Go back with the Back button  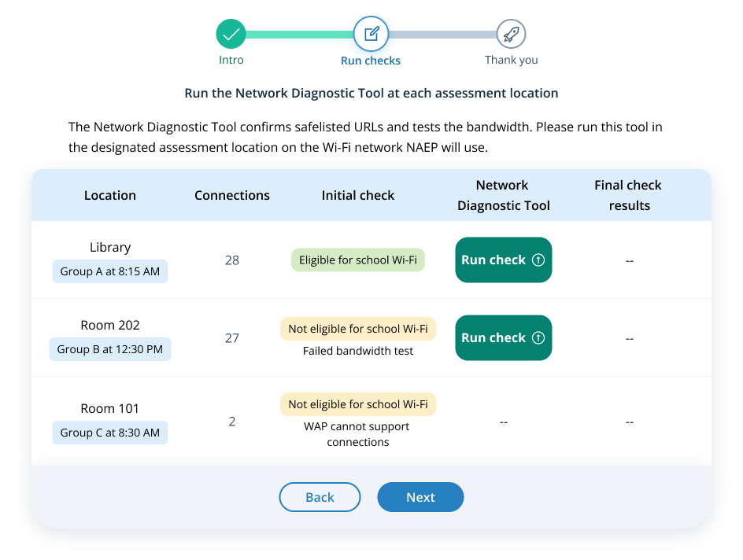tap(320, 497)
